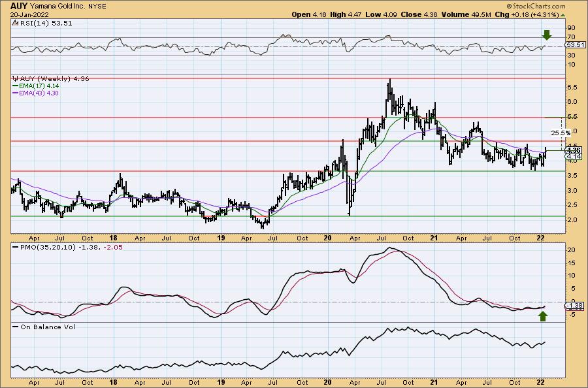Select the 4.36 last-price tag on price axis
The height and width of the screenshot is (388, 588).
click(574, 150)
